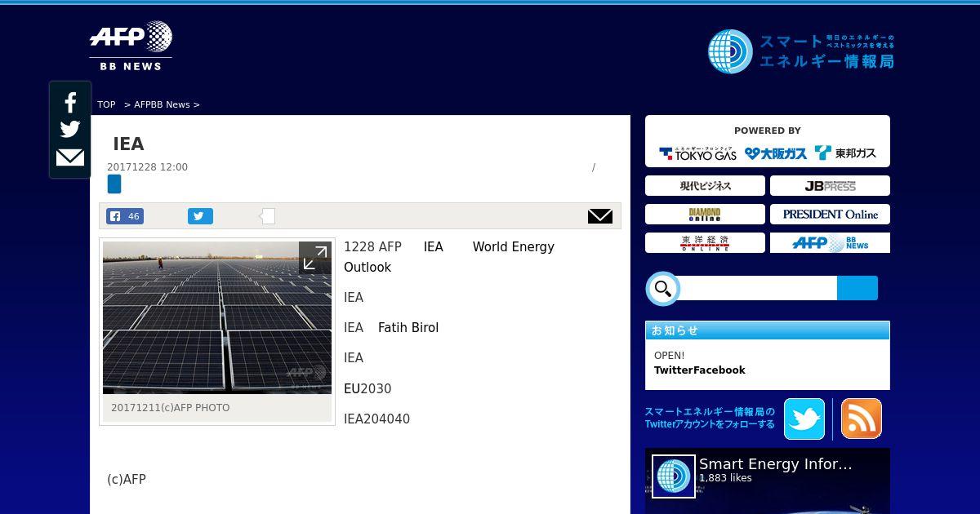
Task: Click the Facebook like count button
Action: (x=125, y=216)
